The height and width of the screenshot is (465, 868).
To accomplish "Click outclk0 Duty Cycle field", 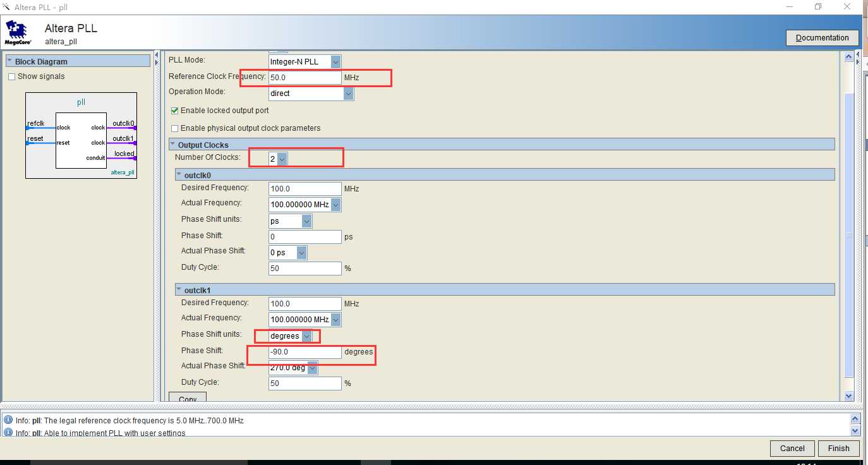I will tap(305, 268).
